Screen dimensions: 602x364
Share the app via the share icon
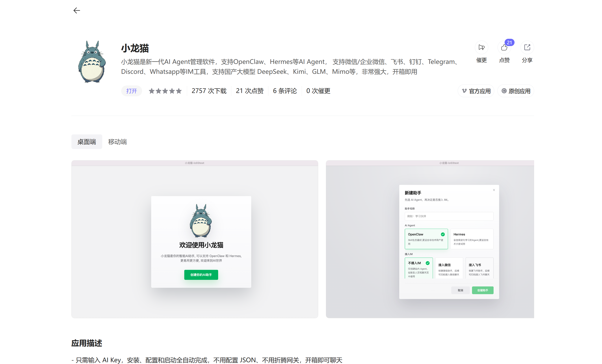tap(527, 47)
